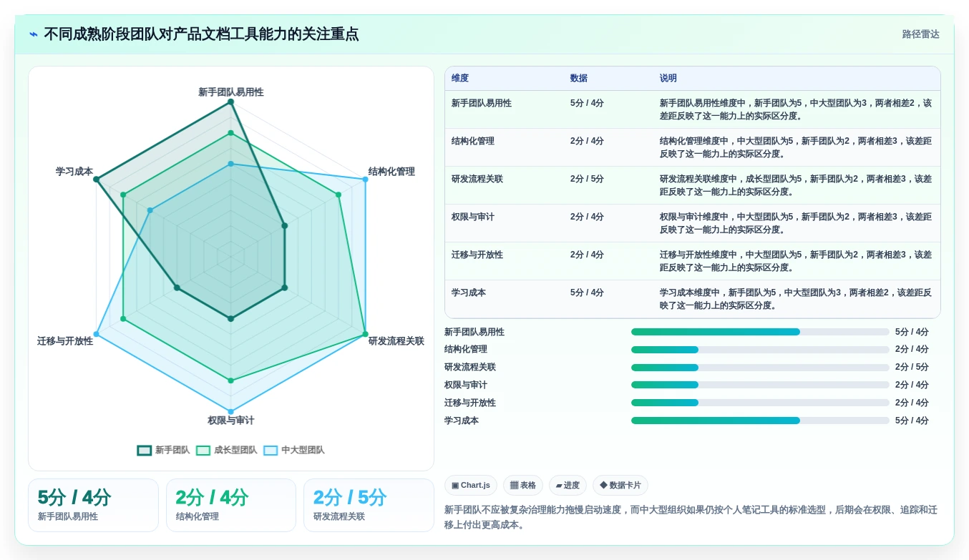Click the 维度 column header
This screenshot has width=969, height=560.
tap(460, 79)
